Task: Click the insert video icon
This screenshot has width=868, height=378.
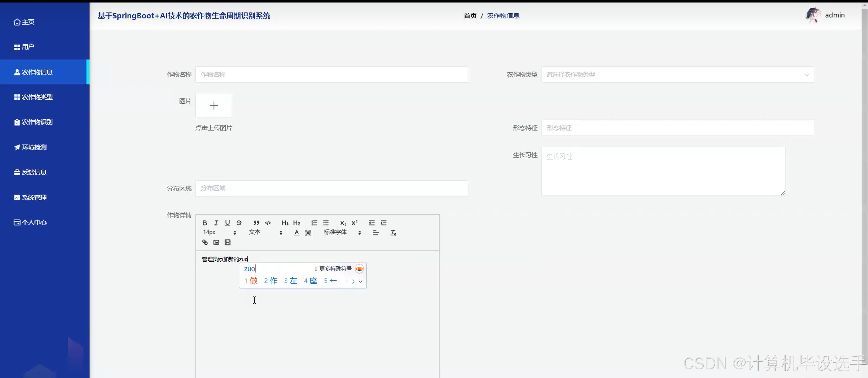Action: click(227, 242)
